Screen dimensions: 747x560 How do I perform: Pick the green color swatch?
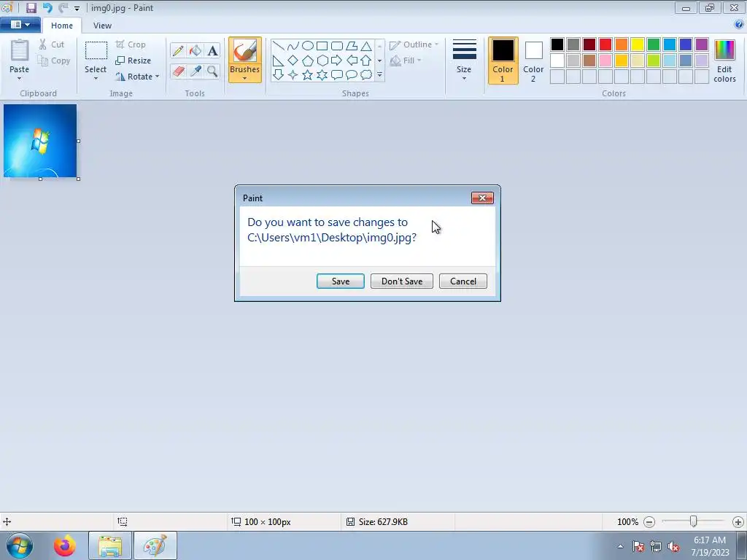tap(654, 44)
